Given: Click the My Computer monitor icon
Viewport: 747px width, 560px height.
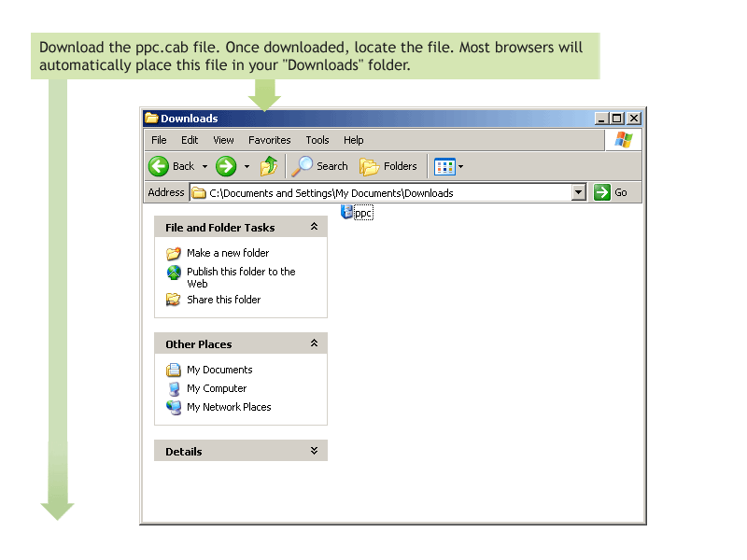Looking at the screenshot, I should coord(175,388).
